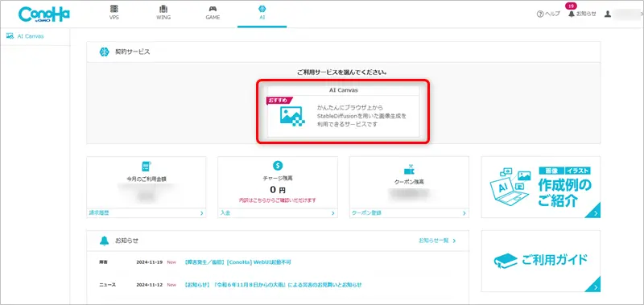Viewport: 644px width, 305px height.
Task: Click the GAME controller icon
Action: [x=213, y=9]
